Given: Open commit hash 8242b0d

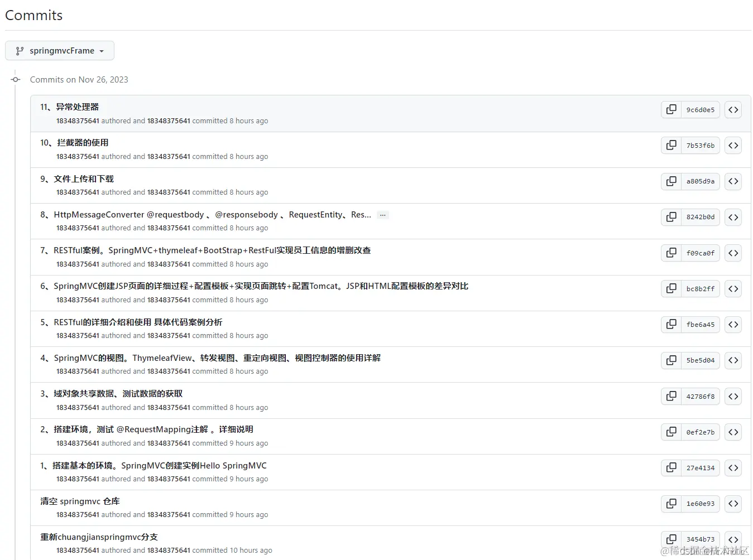Looking at the screenshot, I should coord(701,217).
